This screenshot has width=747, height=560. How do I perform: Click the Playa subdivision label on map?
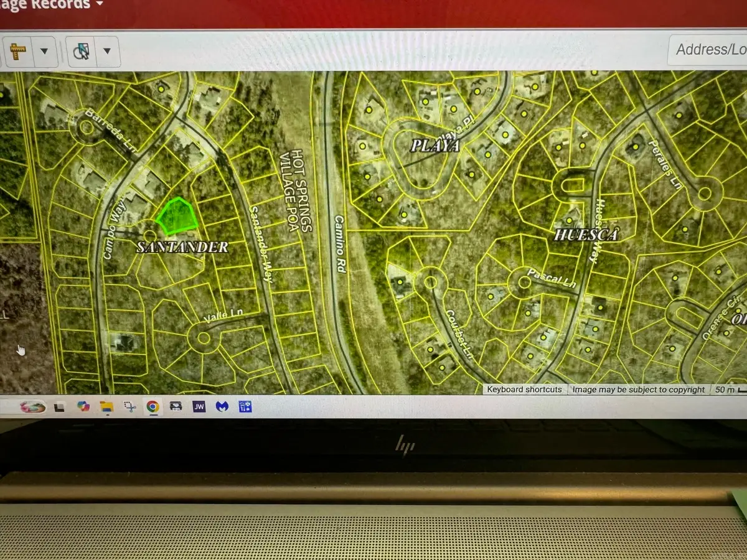[435, 146]
